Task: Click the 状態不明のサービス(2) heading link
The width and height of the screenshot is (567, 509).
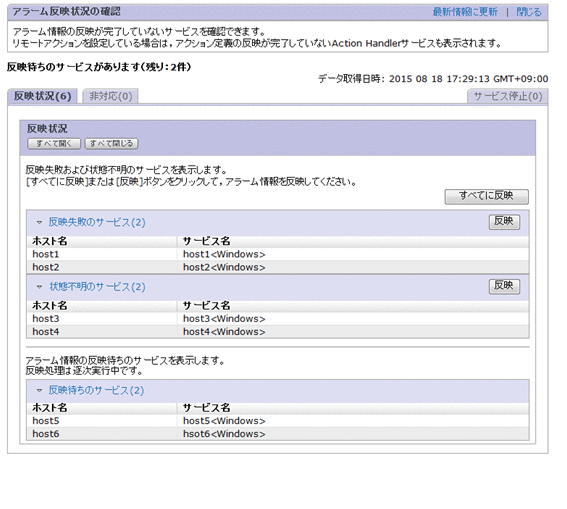Action: 97,287
